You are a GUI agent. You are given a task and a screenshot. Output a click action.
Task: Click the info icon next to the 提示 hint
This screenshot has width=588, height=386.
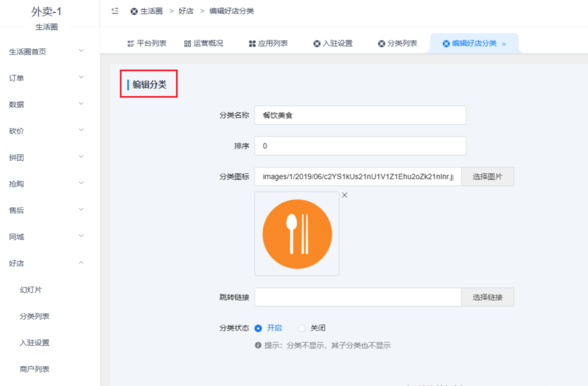tap(258, 345)
